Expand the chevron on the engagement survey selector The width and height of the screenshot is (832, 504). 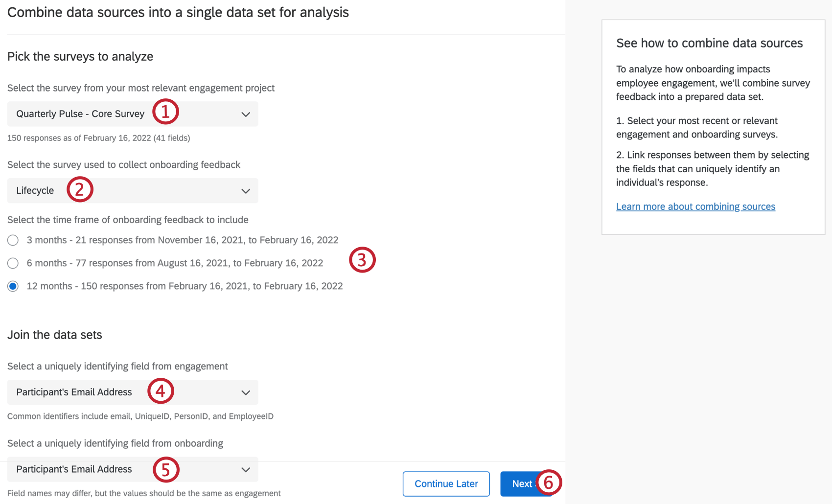coord(246,114)
